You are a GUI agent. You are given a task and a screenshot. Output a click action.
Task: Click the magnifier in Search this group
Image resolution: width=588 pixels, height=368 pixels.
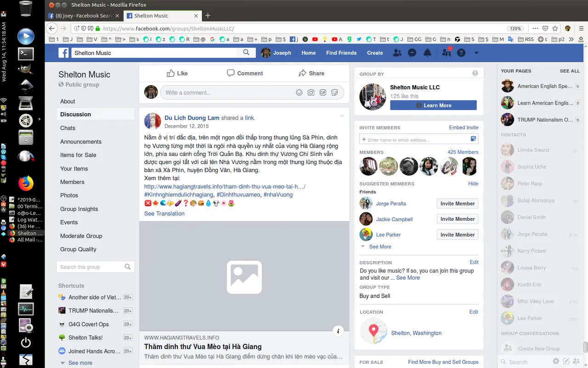click(128, 267)
